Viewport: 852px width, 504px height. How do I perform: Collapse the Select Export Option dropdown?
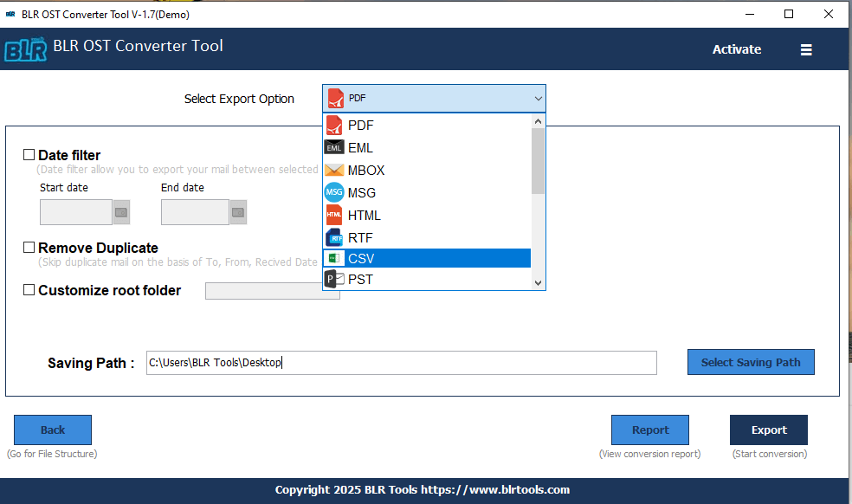[539, 98]
